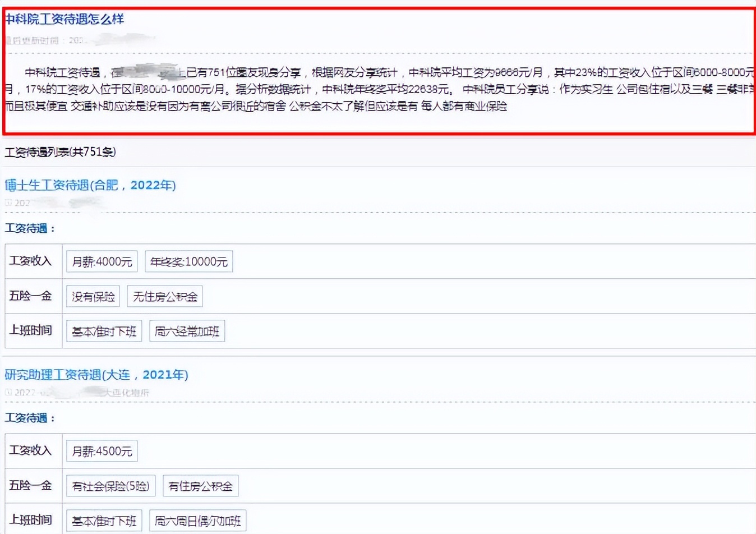Select the 月薪:4500元 salary tag
The width and height of the screenshot is (756, 534).
click(x=102, y=450)
